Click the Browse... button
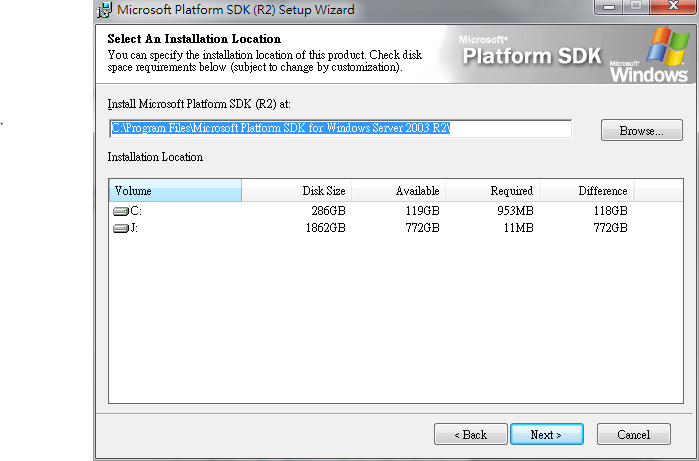Screen dimensions: 699x461 coord(641,130)
